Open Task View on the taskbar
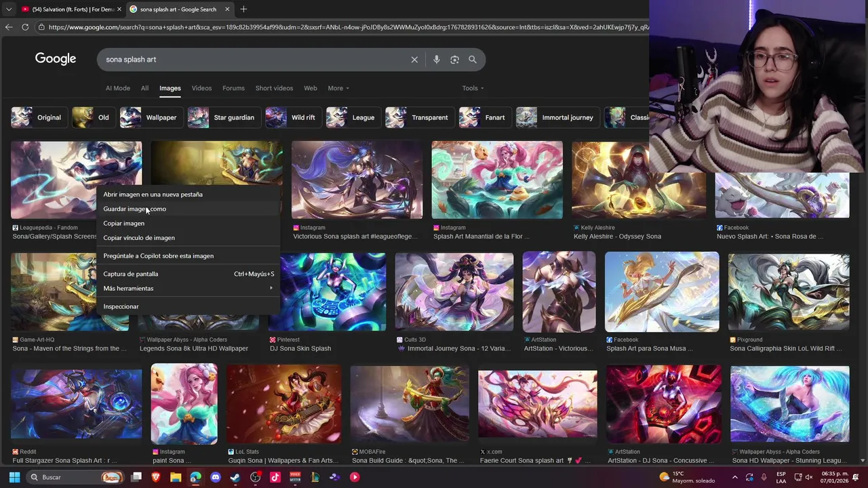This screenshot has width=868, height=488. coord(136,477)
